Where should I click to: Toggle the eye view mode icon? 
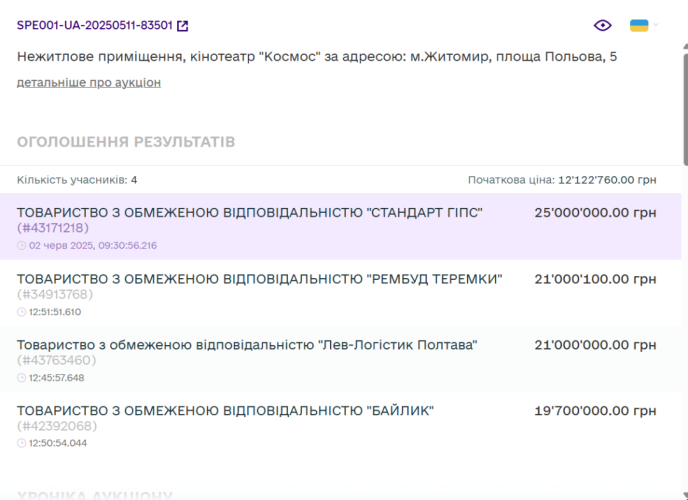pyautogui.click(x=602, y=25)
